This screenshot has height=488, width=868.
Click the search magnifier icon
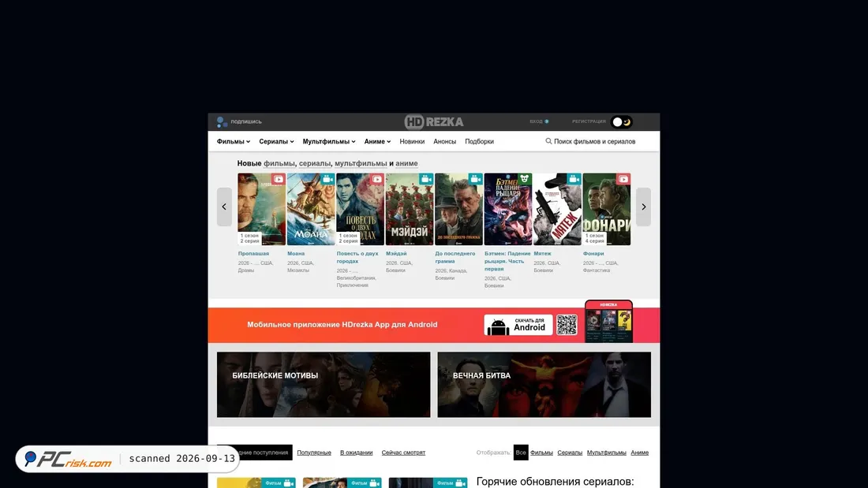click(x=548, y=141)
